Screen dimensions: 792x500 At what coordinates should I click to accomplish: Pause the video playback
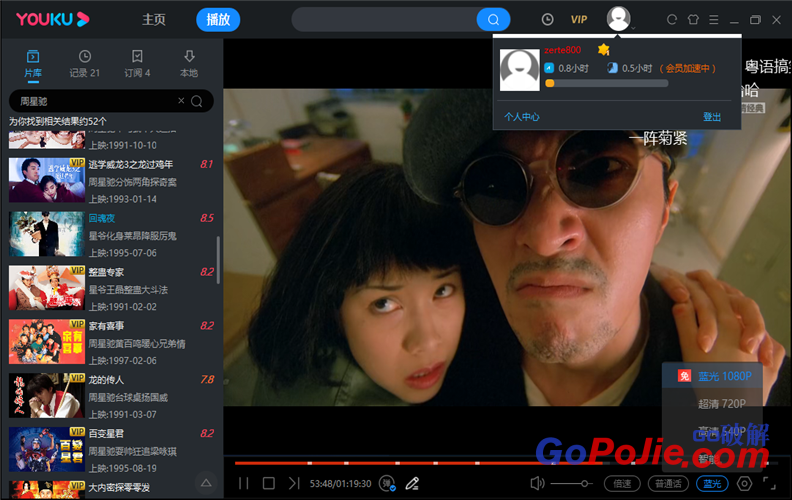pos(243,484)
